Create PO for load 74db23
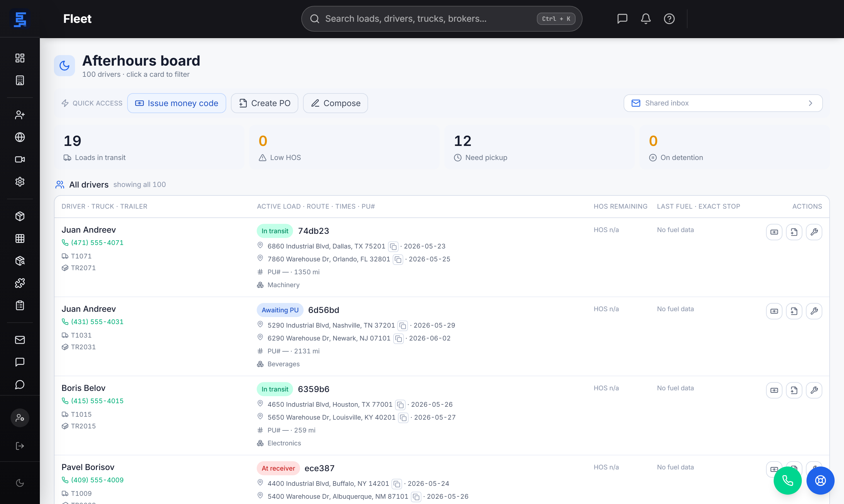This screenshot has width=844, height=504. [x=794, y=232]
